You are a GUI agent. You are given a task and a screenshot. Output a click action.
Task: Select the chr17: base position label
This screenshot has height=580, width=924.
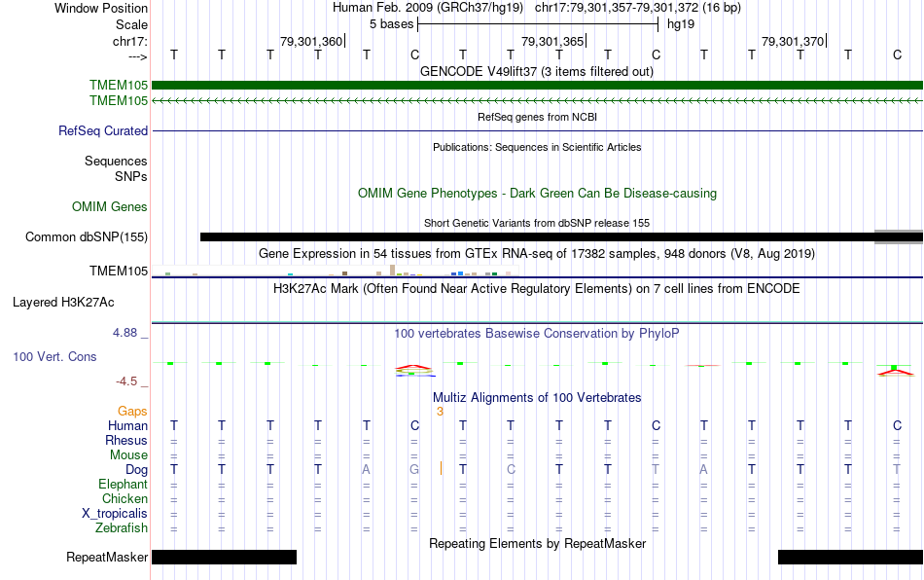[129, 41]
